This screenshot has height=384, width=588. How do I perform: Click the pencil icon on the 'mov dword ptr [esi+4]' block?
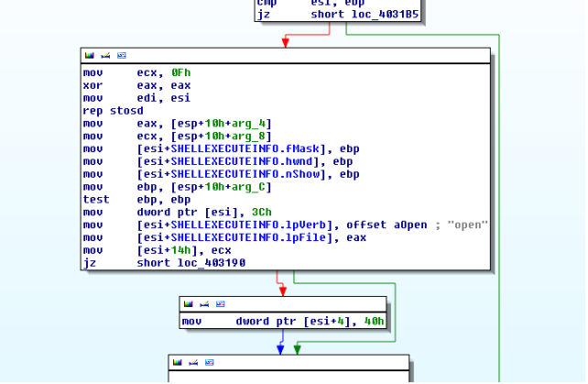pos(204,304)
